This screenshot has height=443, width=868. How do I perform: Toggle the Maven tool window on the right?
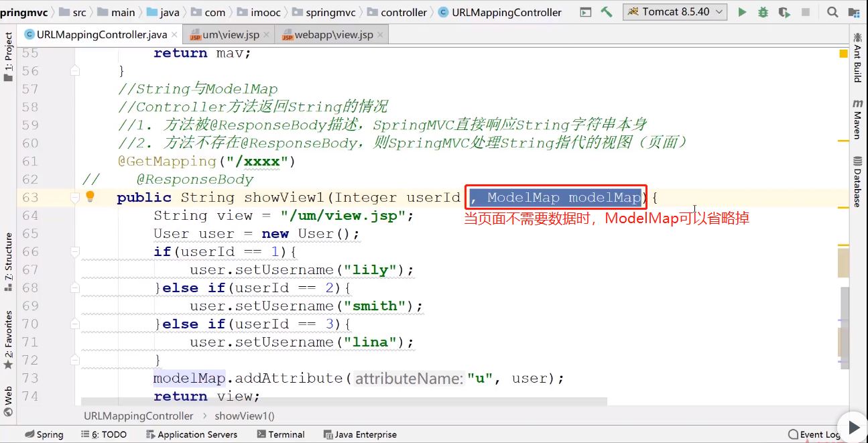857,119
